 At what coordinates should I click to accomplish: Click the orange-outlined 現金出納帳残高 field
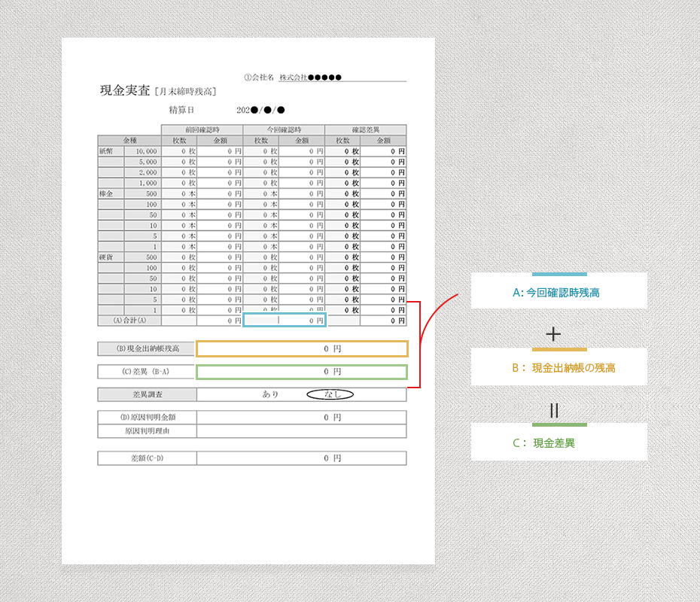pos(302,349)
